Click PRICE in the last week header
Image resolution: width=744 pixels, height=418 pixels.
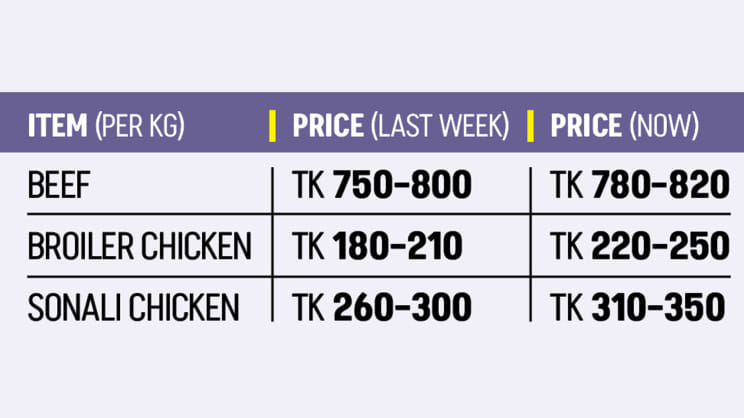[328, 125]
